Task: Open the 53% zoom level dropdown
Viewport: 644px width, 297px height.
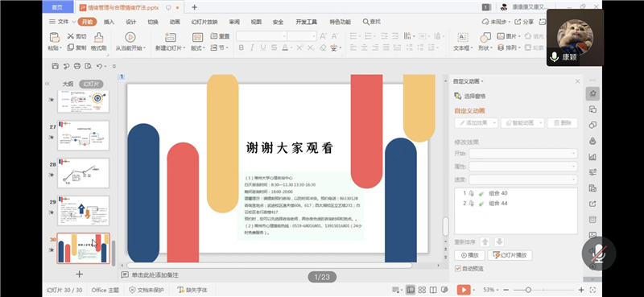Action: coord(491,290)
